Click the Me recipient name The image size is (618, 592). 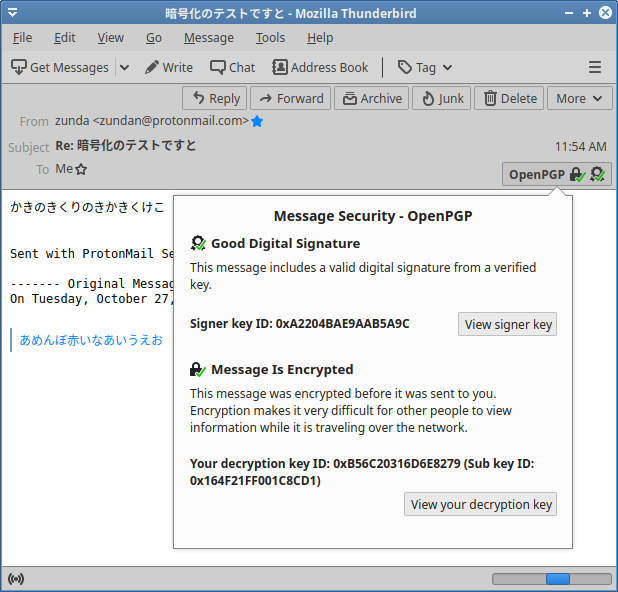tap(64, 169)
